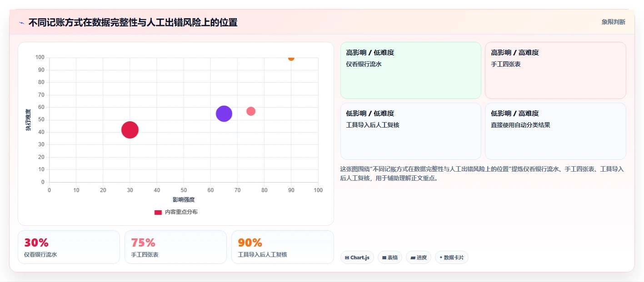
Task: Click the icon inside the 表格 chip
Action: (384, 257)
